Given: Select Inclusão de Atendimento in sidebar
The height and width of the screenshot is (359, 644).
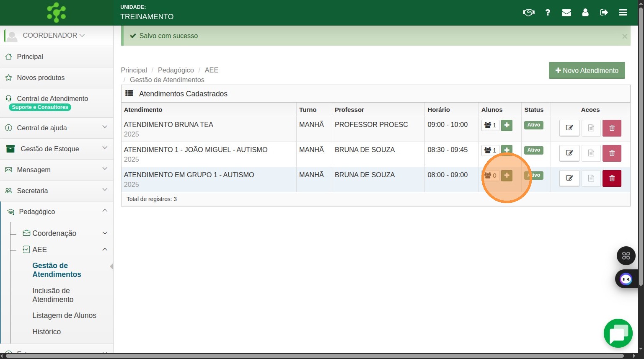Looking at the screenshot, I should (x=53, y=295).
